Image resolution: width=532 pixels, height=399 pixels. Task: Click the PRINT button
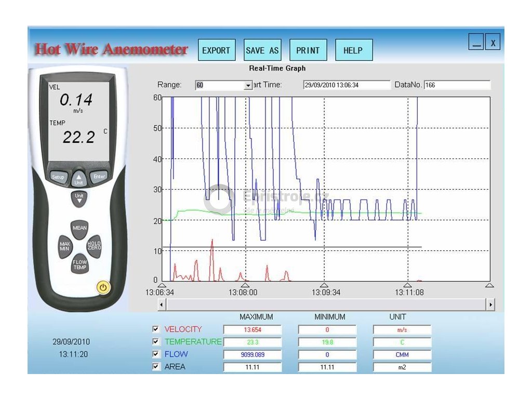click(308, 50)
